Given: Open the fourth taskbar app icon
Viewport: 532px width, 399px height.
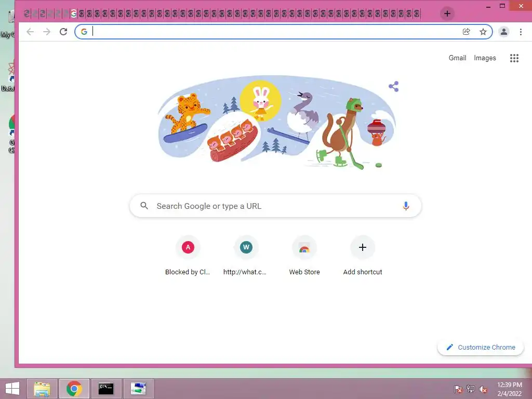Looking at the screenshot, I should tap(138, 389).
